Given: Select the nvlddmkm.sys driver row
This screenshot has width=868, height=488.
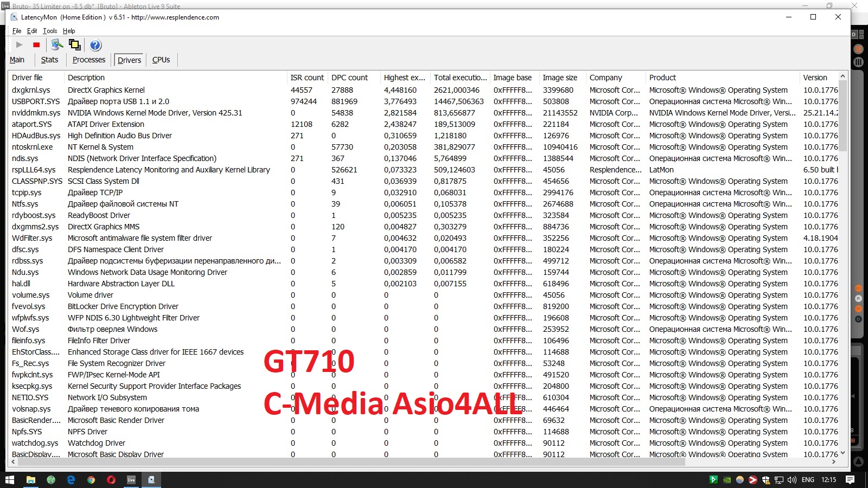Looking at the screenshot, I should (423, 113).
